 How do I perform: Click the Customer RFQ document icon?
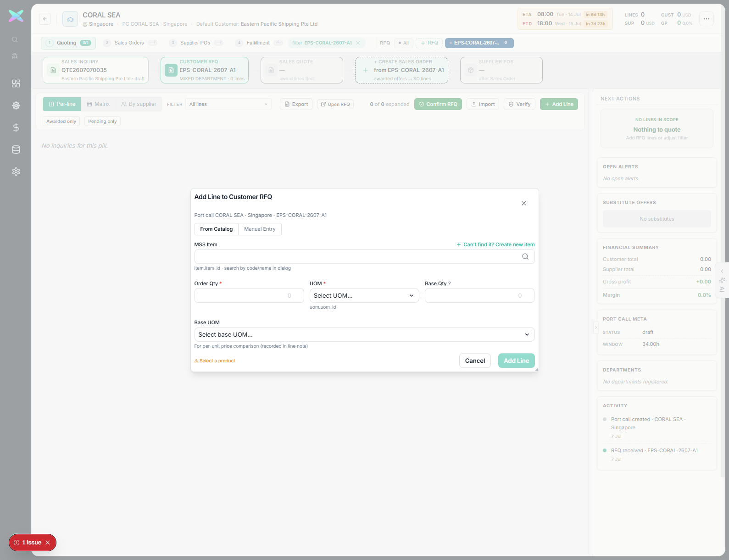tap(171, 70)
